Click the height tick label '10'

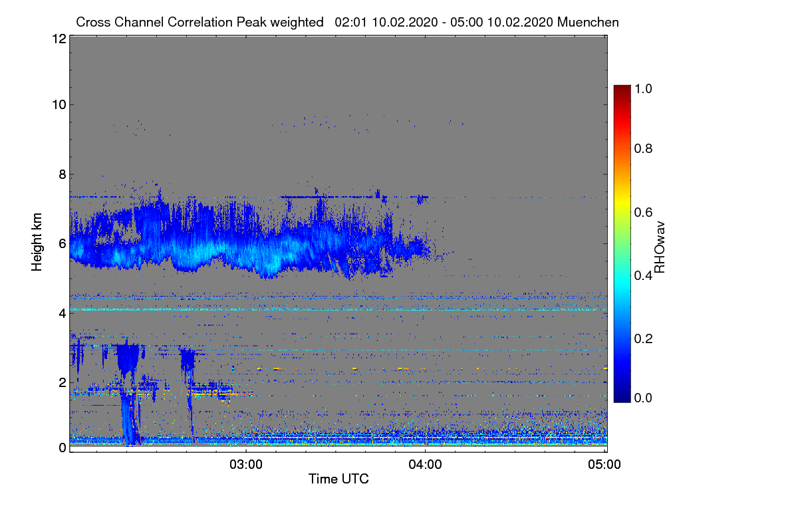click(x=58, y=104)
